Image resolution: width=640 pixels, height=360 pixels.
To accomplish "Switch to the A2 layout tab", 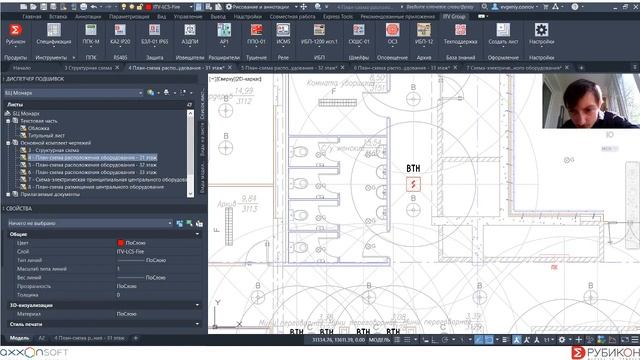I will (42, 338).
